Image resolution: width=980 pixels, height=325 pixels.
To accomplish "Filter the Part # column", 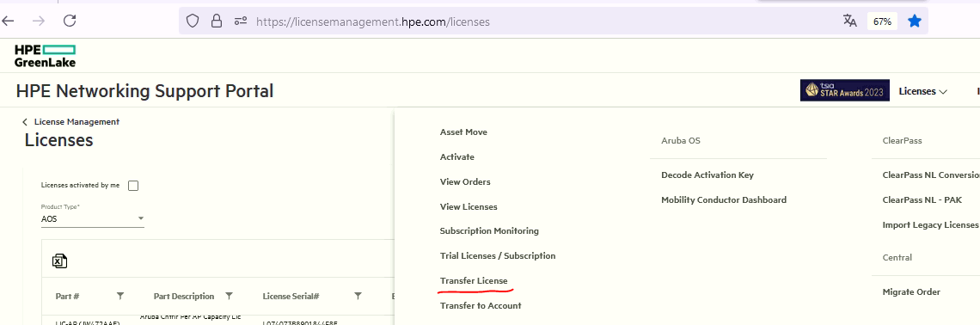I will tap(120, 296).
